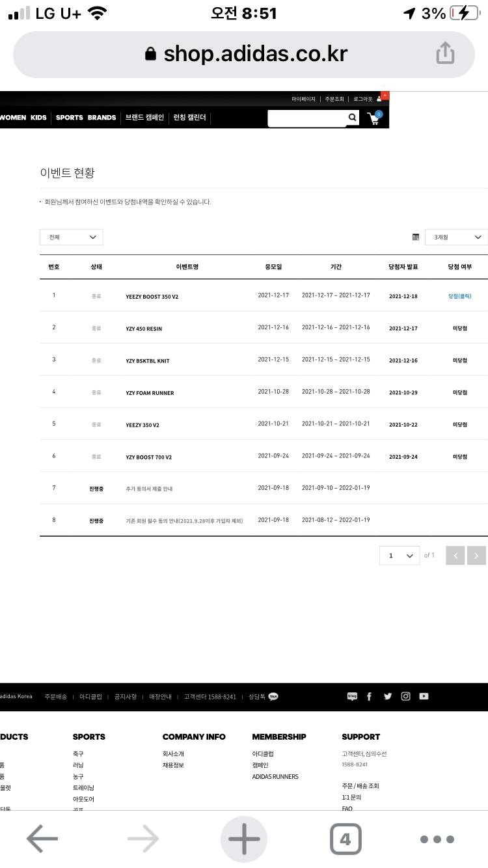488x868 pixels.
Task: Open 주문 / 배송 조회 under SUPPORT
Action: pyautogui.click(x=360, y=786)
